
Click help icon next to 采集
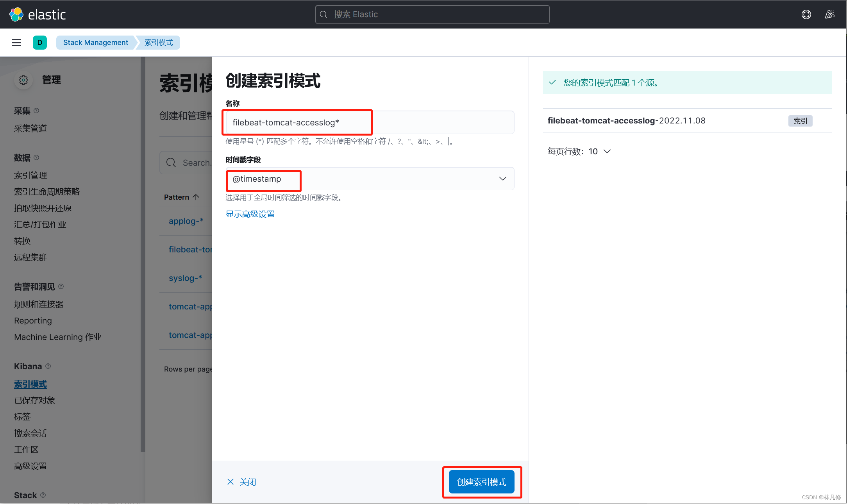click(x=36, y=111)
